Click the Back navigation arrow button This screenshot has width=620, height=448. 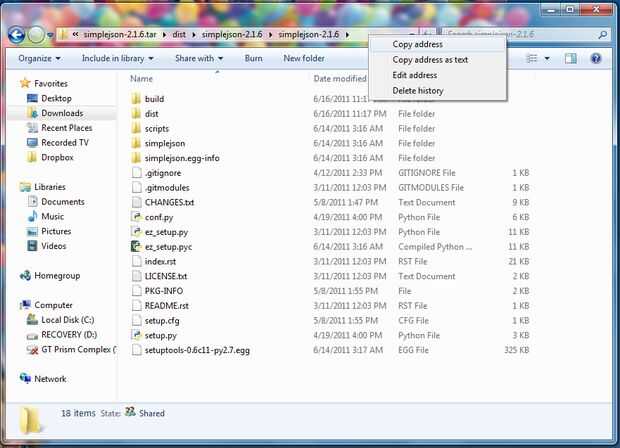(17, 35)
